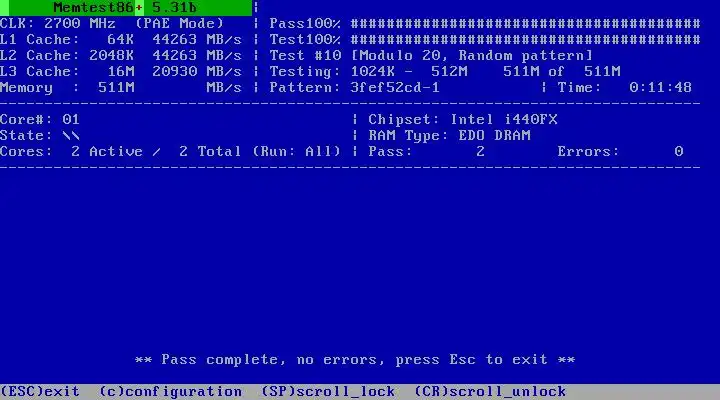Screen dimensions: 720x400
Task: Click the Cores 2 Active status line
Action: (170, 152)
